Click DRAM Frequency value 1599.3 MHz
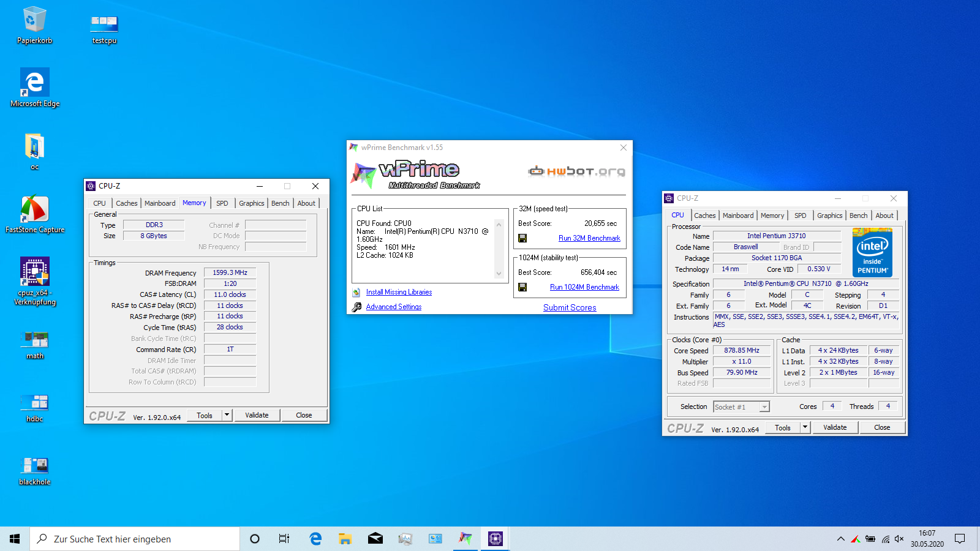Viewport: 980px width, 551px height. pos(230,272)
